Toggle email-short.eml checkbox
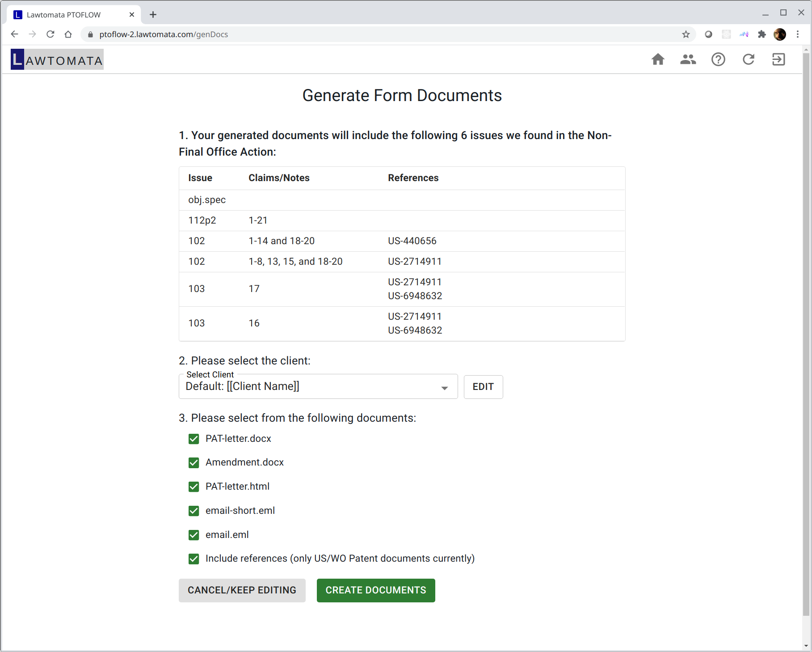Viewport: 812px width, 652px height. pos(194,511)
